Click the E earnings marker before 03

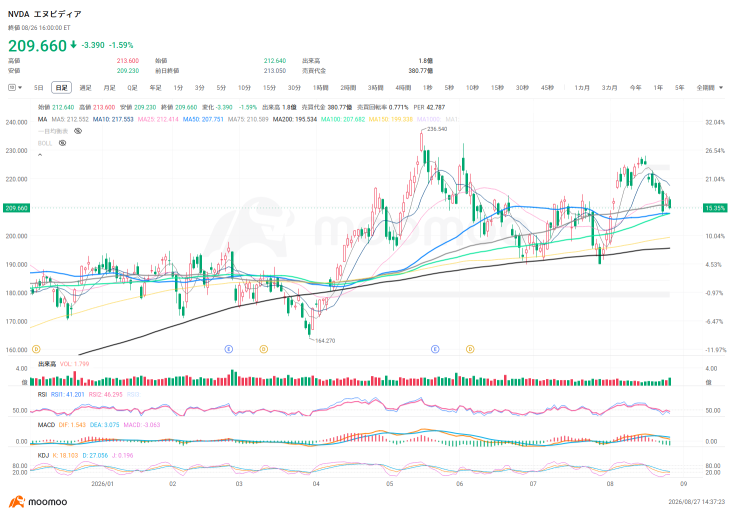(x=229, y=349)
